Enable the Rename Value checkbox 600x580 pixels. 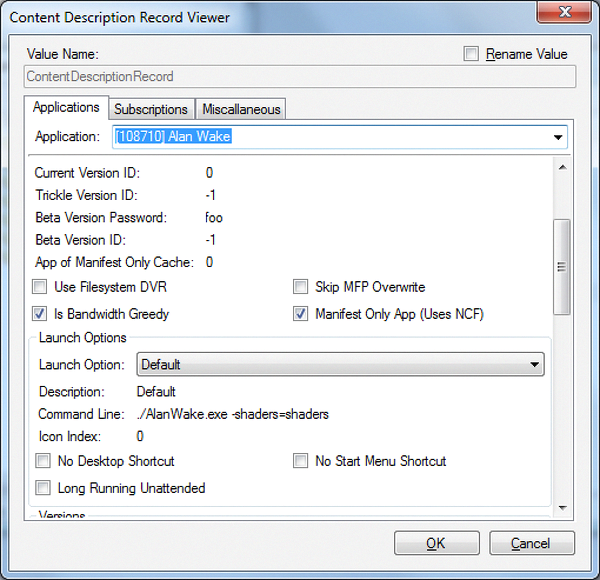coord(472,54)
